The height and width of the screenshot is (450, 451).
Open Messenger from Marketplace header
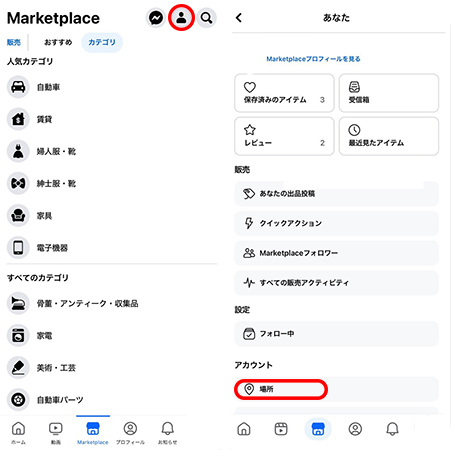[x=156, y=18]
